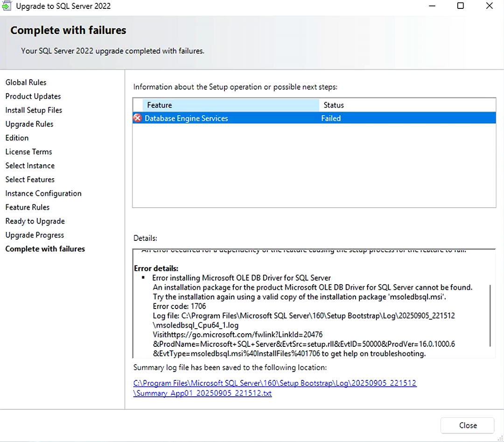Viewport: 504px width, 442px height.
Task: Click the red error icon beside Database Engine Services
Action: point(137,118)
